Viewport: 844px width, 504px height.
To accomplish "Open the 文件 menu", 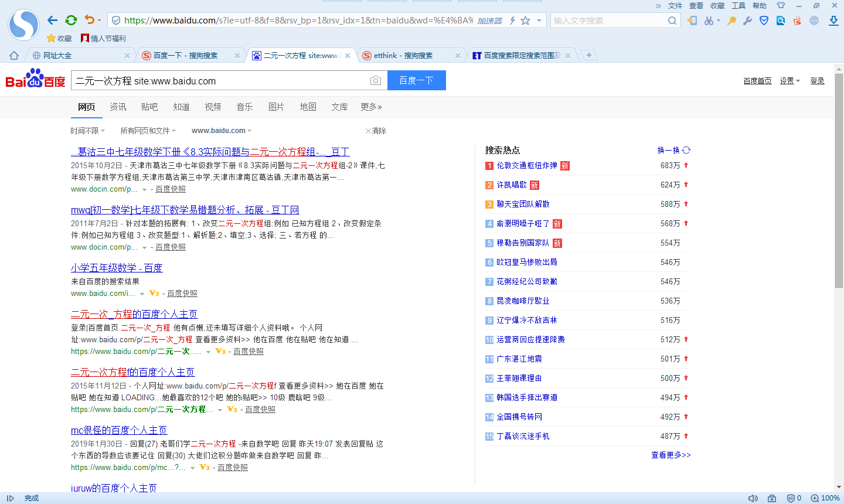I will (x=675, y=5).
